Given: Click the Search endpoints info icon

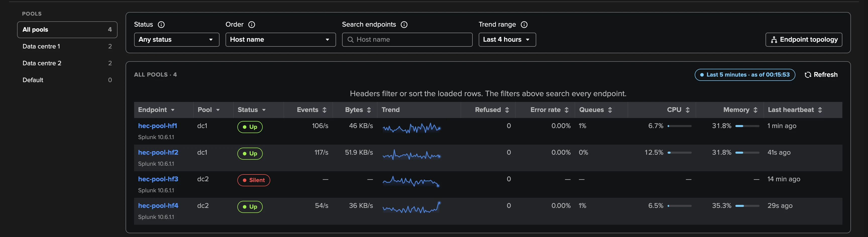Looking at the screenshot, I should pyautogui.click(x=404, y=25).
